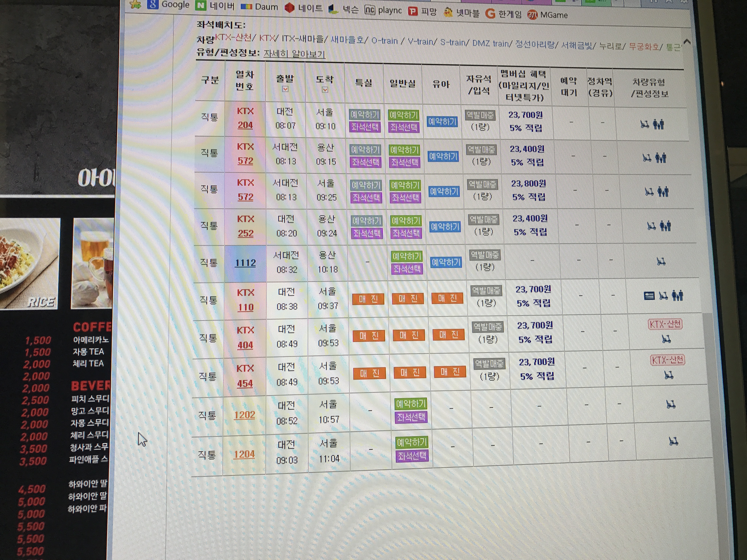The width and height of the screenshot is (747, 560).
Task: Click family seat icon for KTX 252
Action: (x=666, y=226)
